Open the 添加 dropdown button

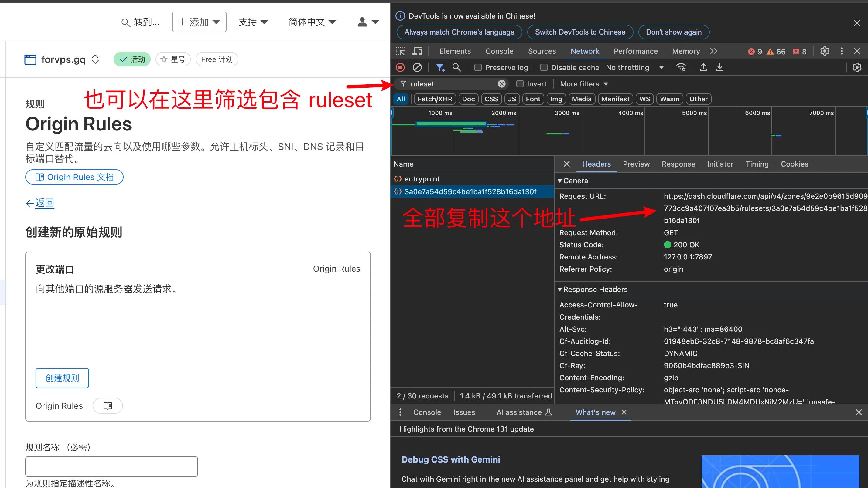pyautogui.click(x=199, y=22)
